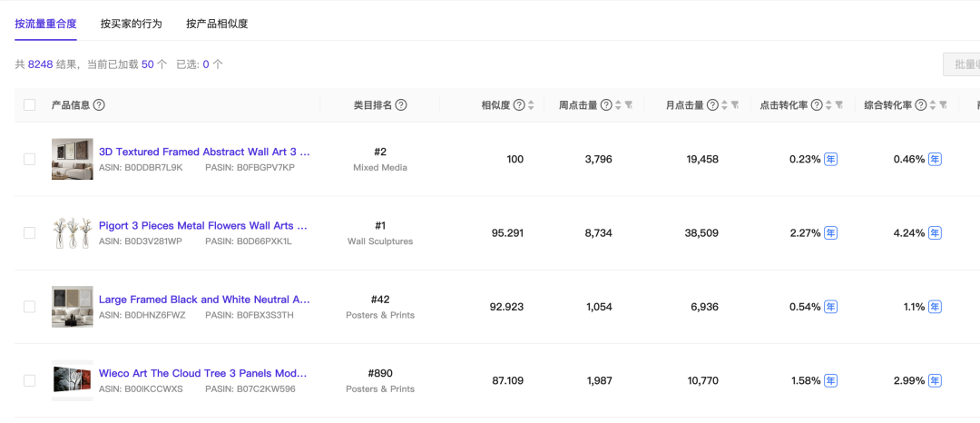Click total results count 8248
This screenshot has height=423, width=980.
[41, 64]
